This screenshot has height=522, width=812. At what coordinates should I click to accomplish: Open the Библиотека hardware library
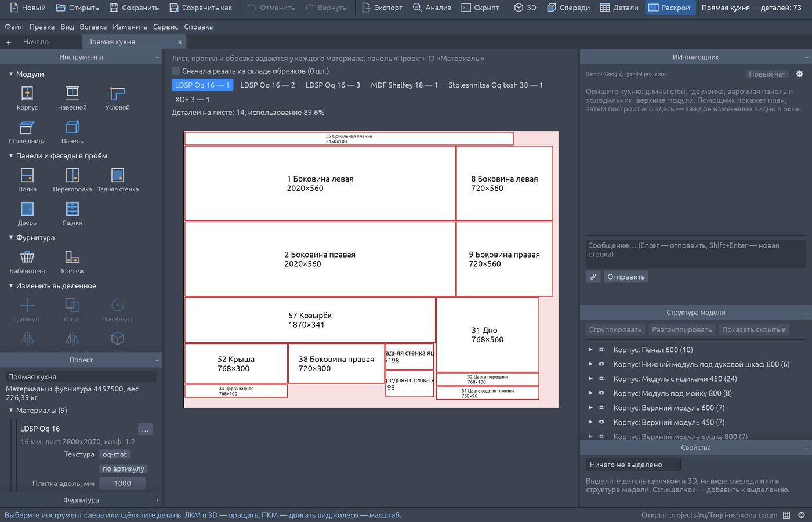coord(27,262)
